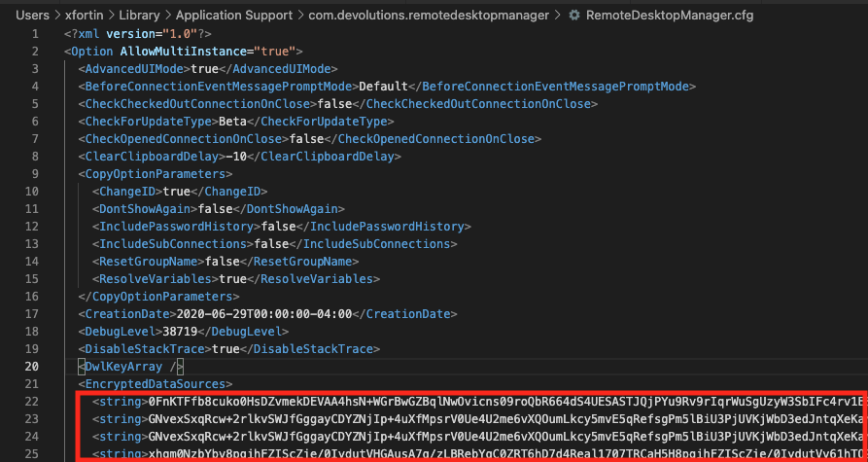The width and height of the screenshot is (868, 462).
Task: Click the IncludeSubConnections false line
Action: pos(274,244)
